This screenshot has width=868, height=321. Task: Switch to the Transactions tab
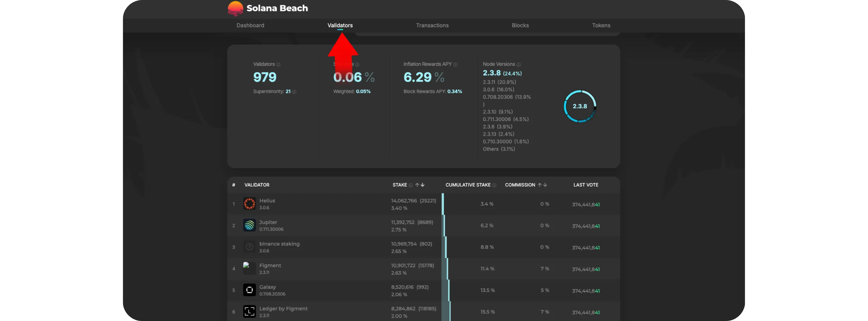pyautogui.click(x=432, y=25)
